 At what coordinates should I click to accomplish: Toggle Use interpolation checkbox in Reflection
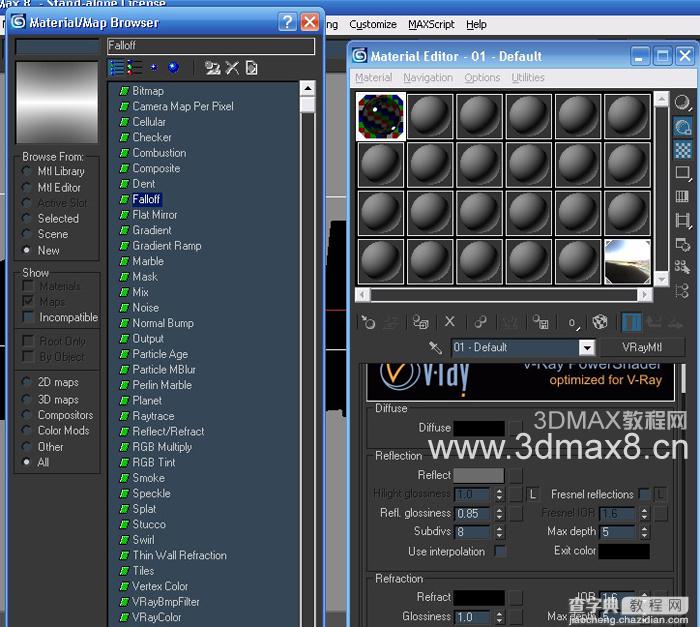click(500, 551)
